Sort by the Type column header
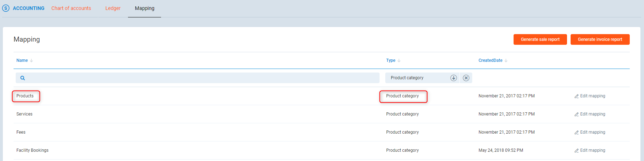The width and height of the screenshot is (644, 161). click(391, 60)
